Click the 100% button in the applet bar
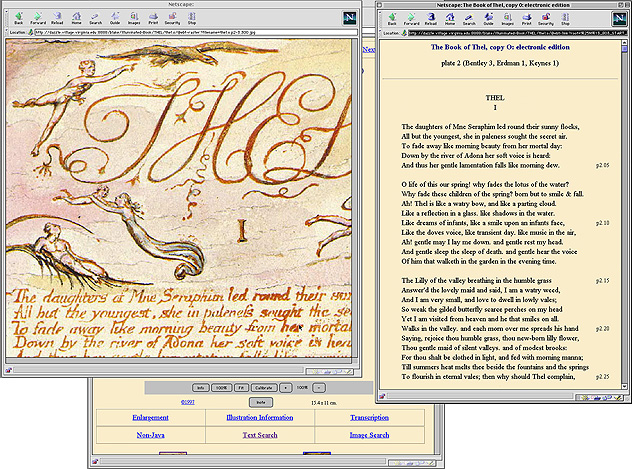 (221, 388)
